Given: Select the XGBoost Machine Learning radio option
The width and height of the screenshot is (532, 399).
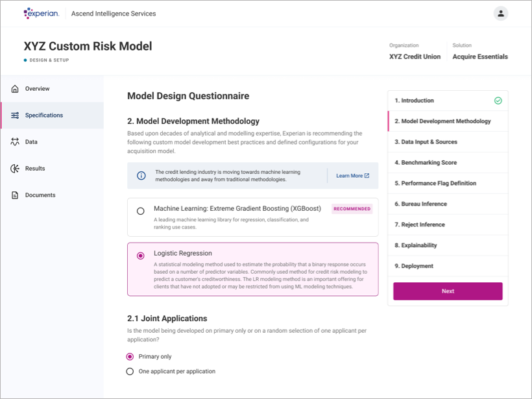Looking at the screenshot, I should (141, 212).
